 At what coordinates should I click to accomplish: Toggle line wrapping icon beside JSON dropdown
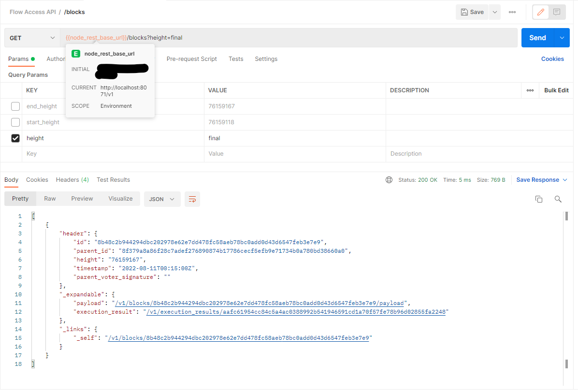tap(192, 199)
